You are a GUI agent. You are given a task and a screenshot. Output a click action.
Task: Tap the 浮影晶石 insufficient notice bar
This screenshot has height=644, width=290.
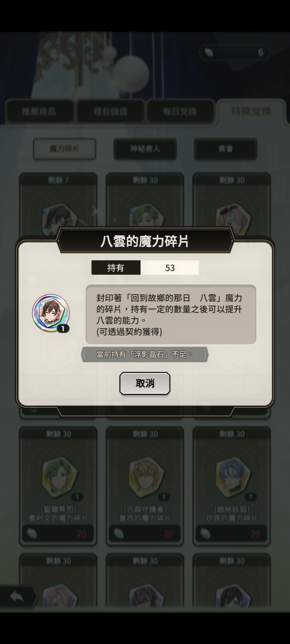tap(145, 354)
